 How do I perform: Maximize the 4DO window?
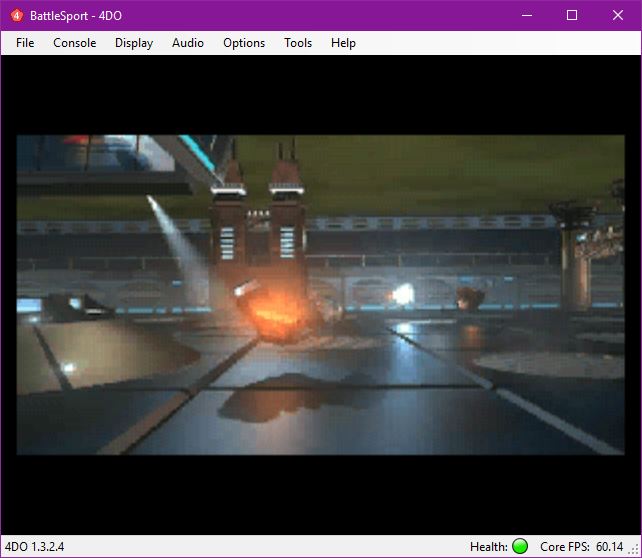pyautogui.click(x=572, y=16)
